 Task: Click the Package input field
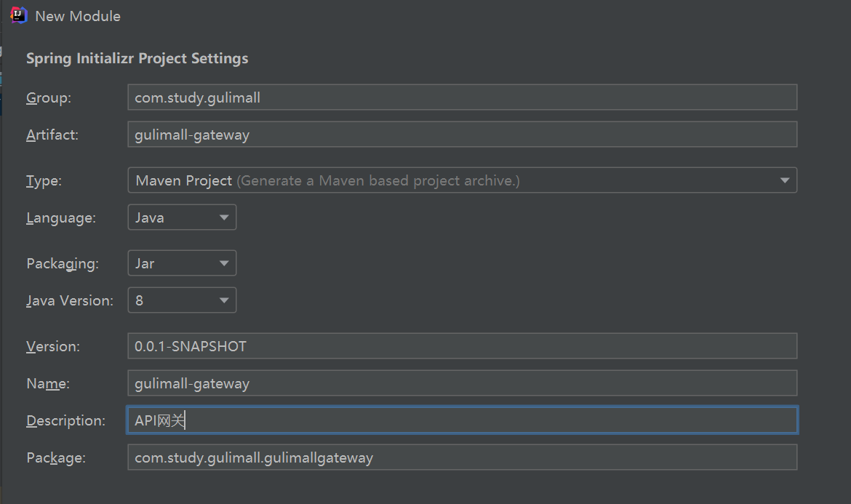pos(463,457)
